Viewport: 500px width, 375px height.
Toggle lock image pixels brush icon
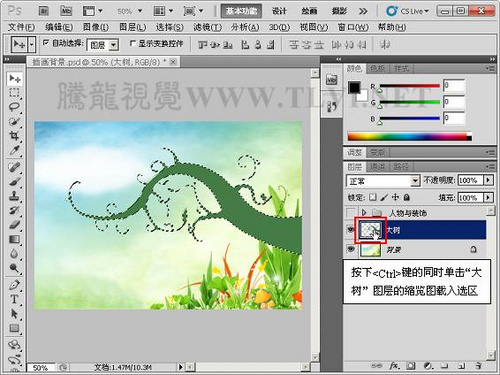tap(384, 197)
